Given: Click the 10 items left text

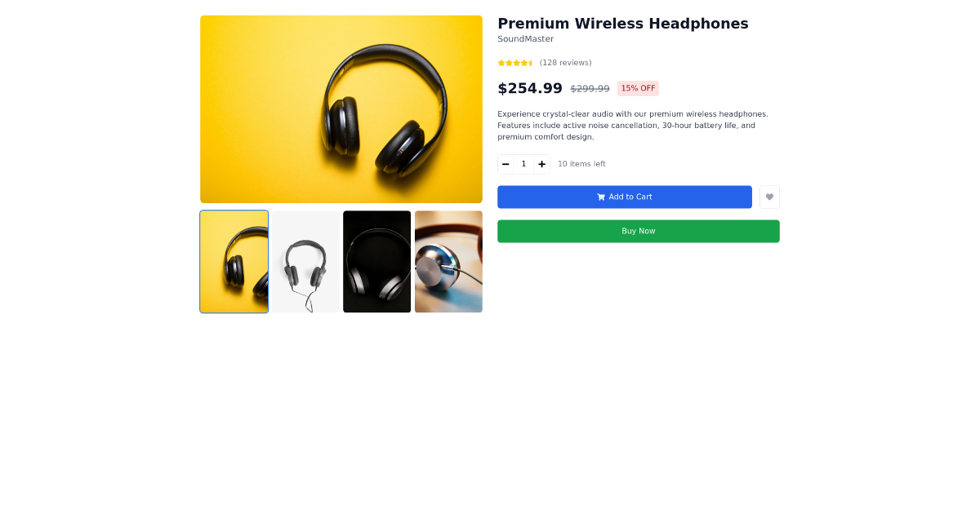Looking at the screenshot, I should click(581, 164).
